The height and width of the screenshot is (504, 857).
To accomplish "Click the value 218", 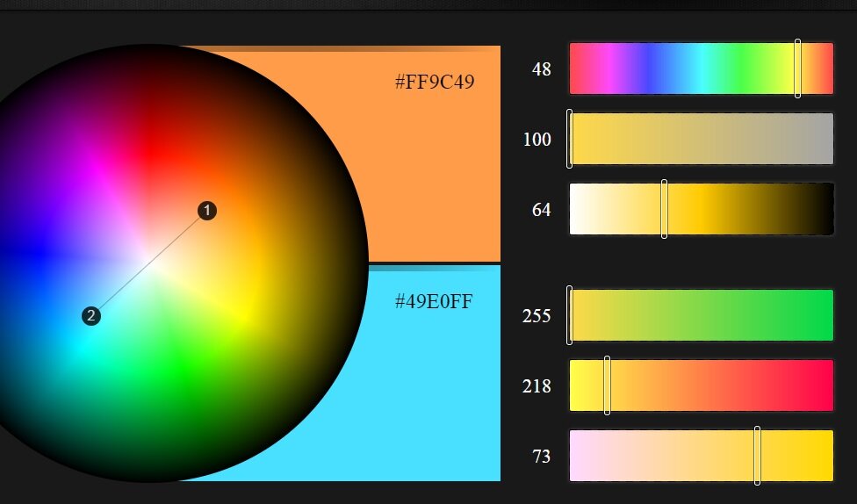I will coord(537,386).
